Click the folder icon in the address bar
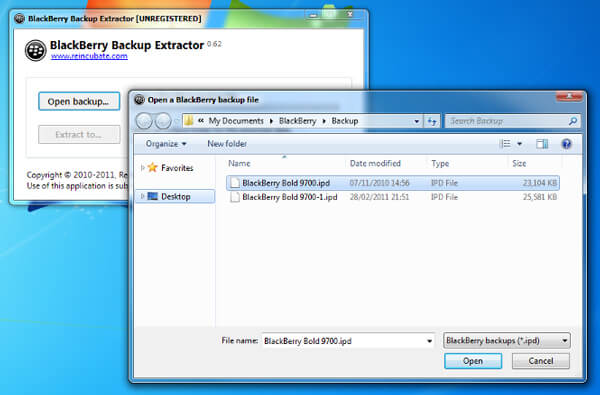Image resolution: width=600 pixels, height=395 pixels. (189, 121)
